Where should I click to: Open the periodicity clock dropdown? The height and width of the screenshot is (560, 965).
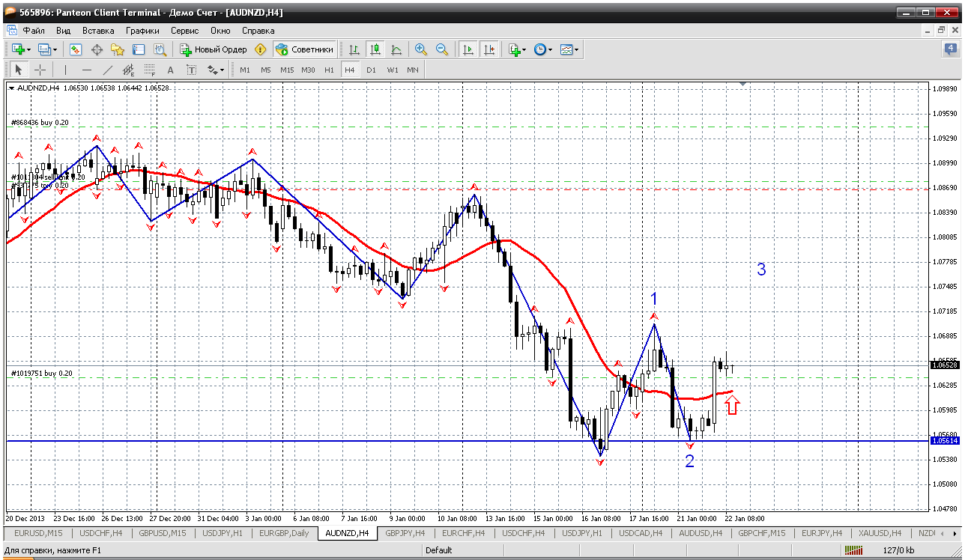pos(543,49)
